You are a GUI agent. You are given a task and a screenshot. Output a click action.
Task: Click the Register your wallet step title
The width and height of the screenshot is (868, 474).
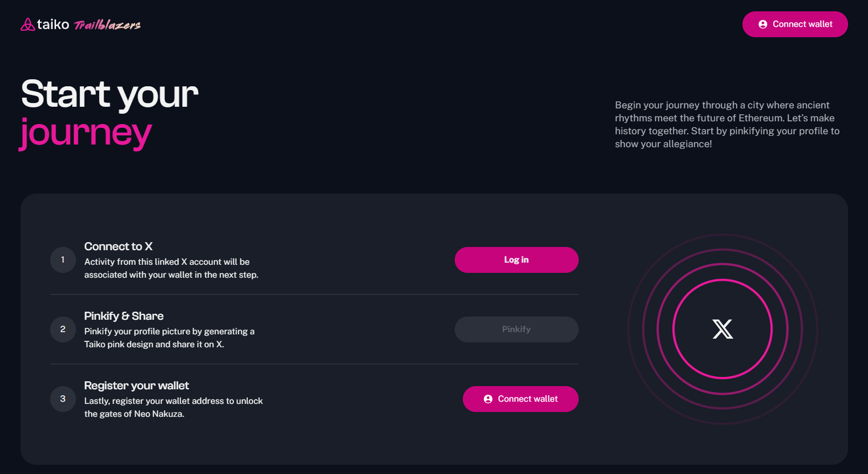pyautogui.click(x=136, y=386)
